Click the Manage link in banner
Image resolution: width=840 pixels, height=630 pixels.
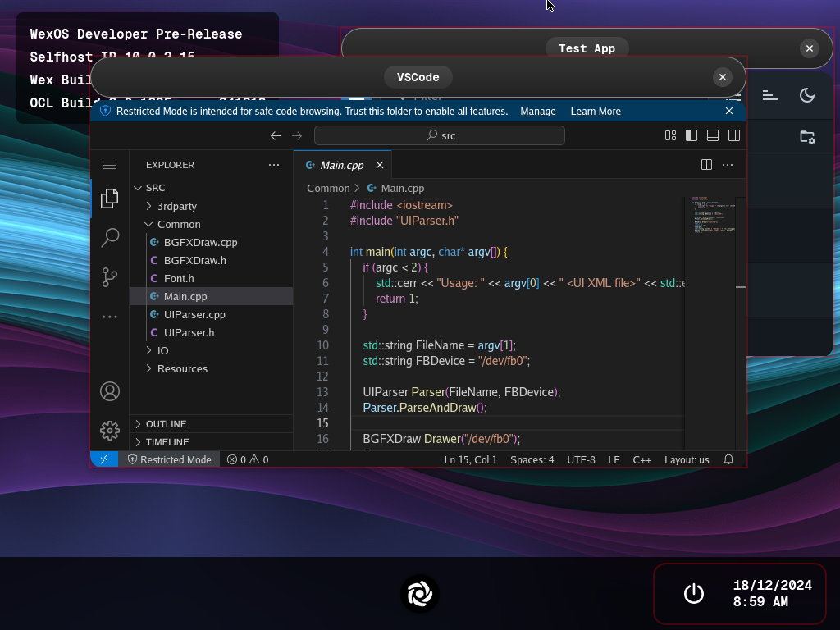click(x=538, y=111)
